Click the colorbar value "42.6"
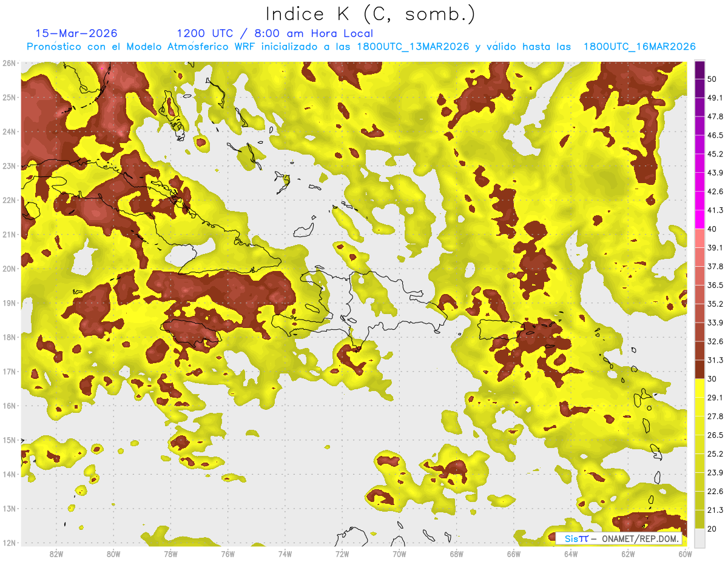The height and width of the screenshot is (562, 728). [715, 192]
